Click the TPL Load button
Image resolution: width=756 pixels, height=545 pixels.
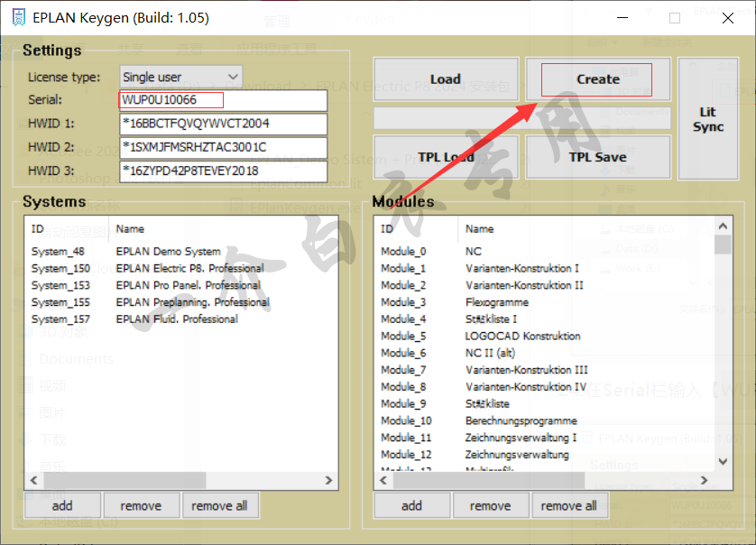coord(446,157)
